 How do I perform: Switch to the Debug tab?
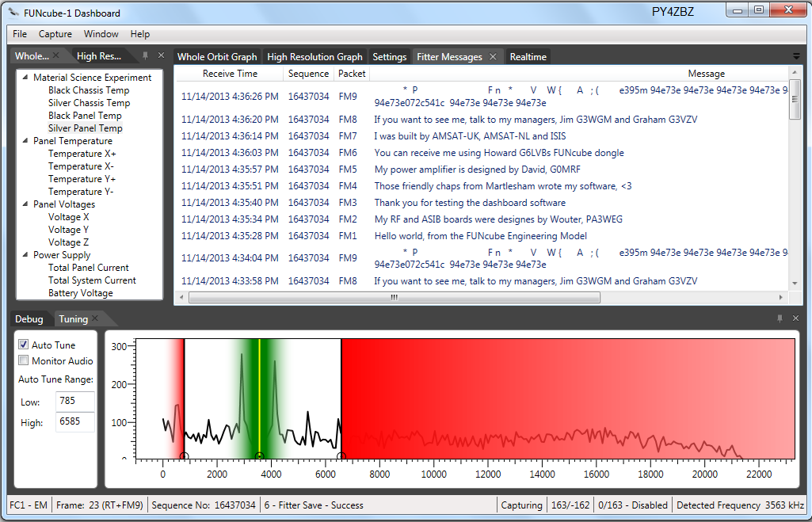[x=29, y=319]
